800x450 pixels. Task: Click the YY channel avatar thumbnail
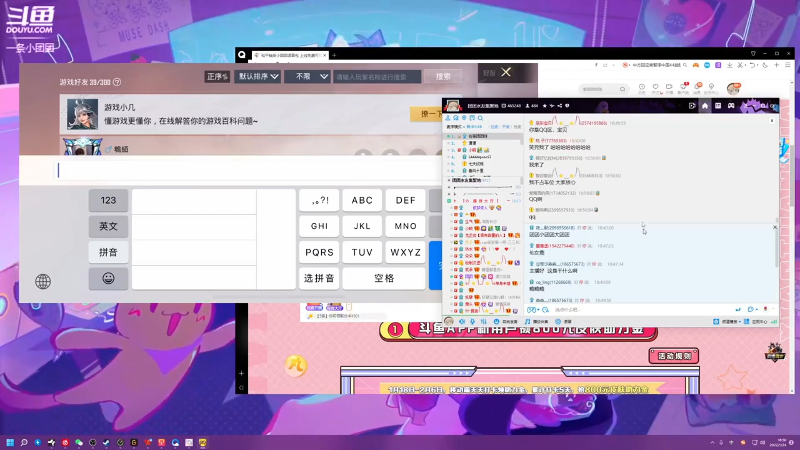tap(452, 106)
